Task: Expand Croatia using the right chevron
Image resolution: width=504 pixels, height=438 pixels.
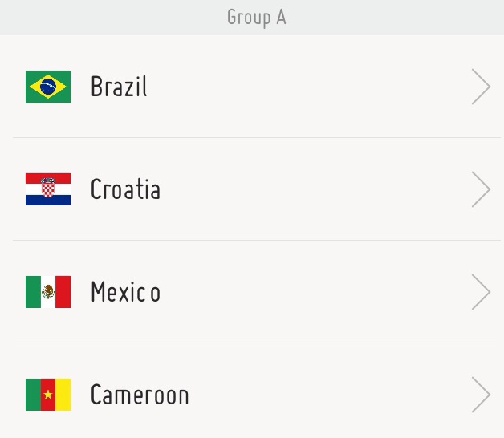Action: pyautogui.click(x=481, y=189)
